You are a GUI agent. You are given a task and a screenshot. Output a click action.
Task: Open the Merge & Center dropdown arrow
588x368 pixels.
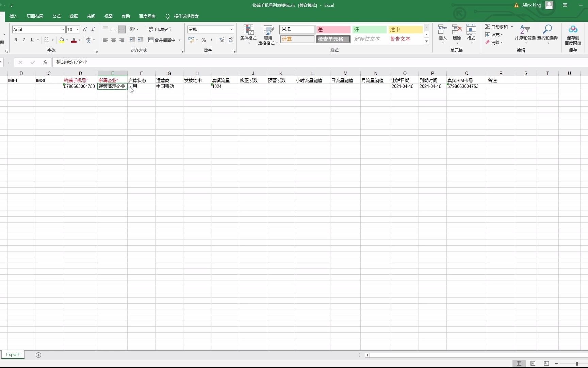click(x=179, y=40)
